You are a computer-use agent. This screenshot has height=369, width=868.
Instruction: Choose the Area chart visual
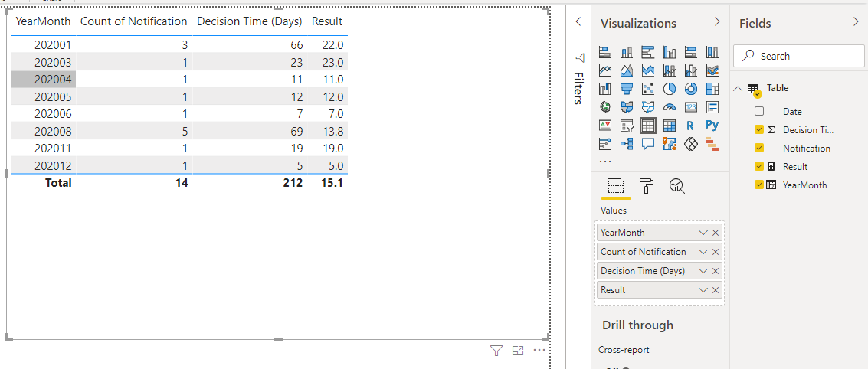point(626,70)
